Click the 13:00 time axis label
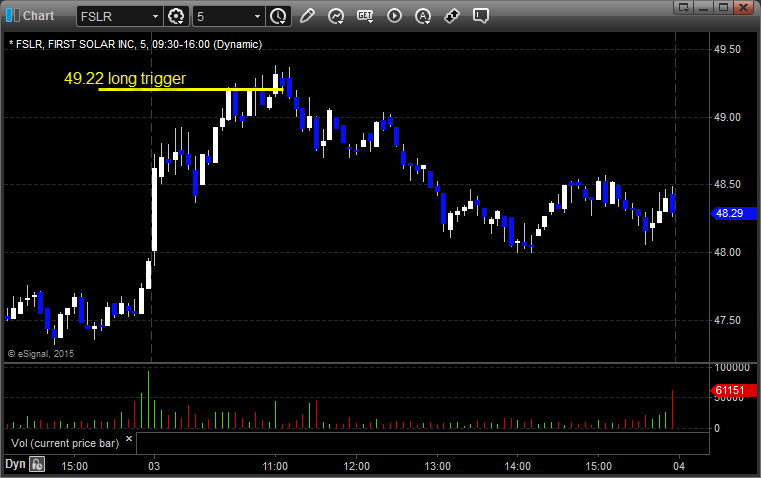761x478 pixels. (437, 466)
